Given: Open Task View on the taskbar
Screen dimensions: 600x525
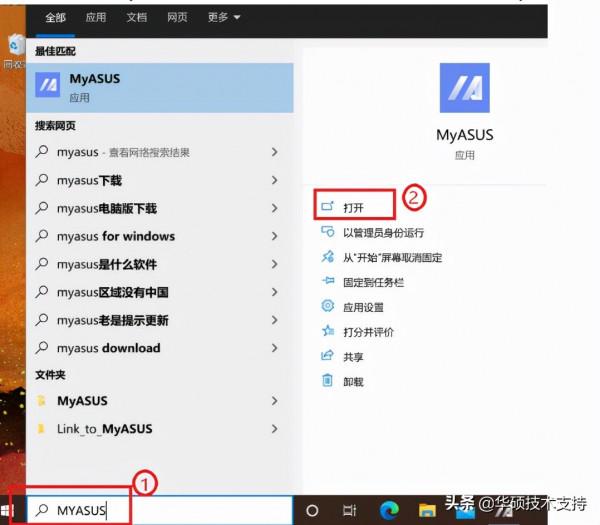Looking at the screenshot, I should click(x=349, y=510).
